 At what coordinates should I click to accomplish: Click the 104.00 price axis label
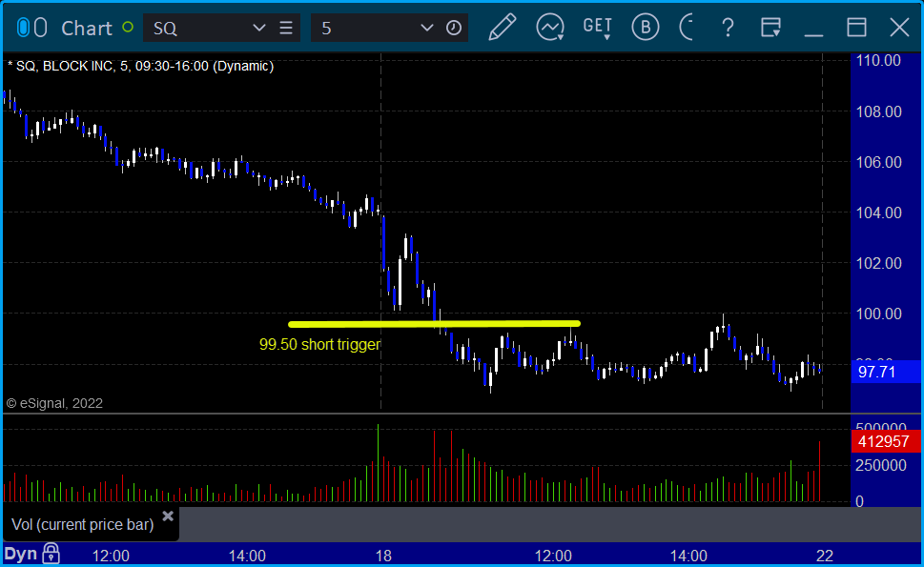click(878, 213)
